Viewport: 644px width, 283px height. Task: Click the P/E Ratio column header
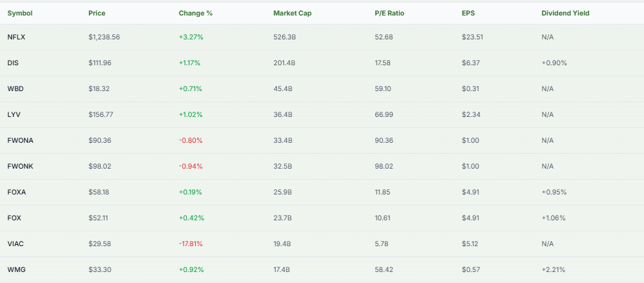click(x=388, y=13)
